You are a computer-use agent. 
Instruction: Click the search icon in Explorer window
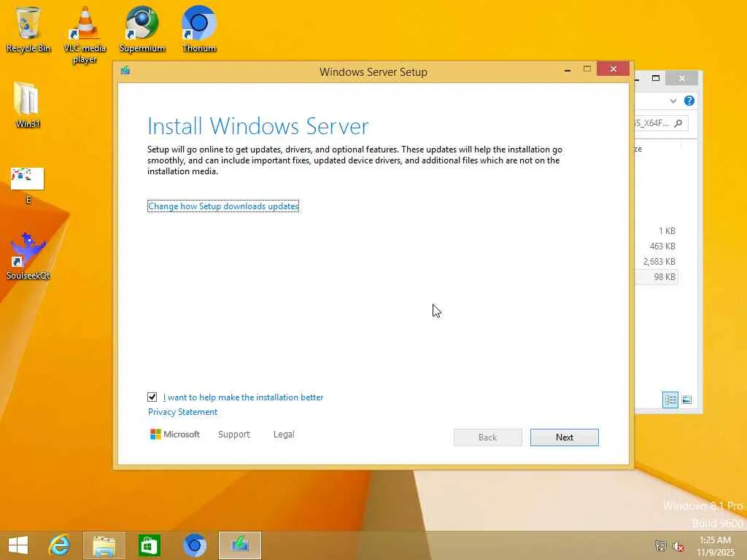coord(678,123)
